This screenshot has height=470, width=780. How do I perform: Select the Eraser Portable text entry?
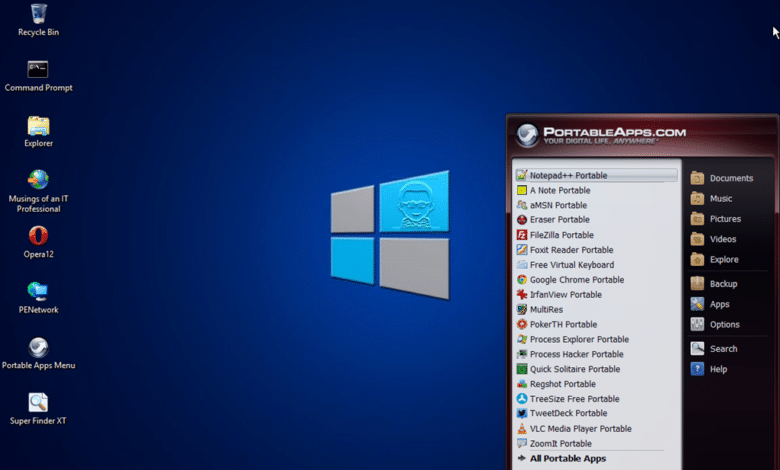[560, 220]
